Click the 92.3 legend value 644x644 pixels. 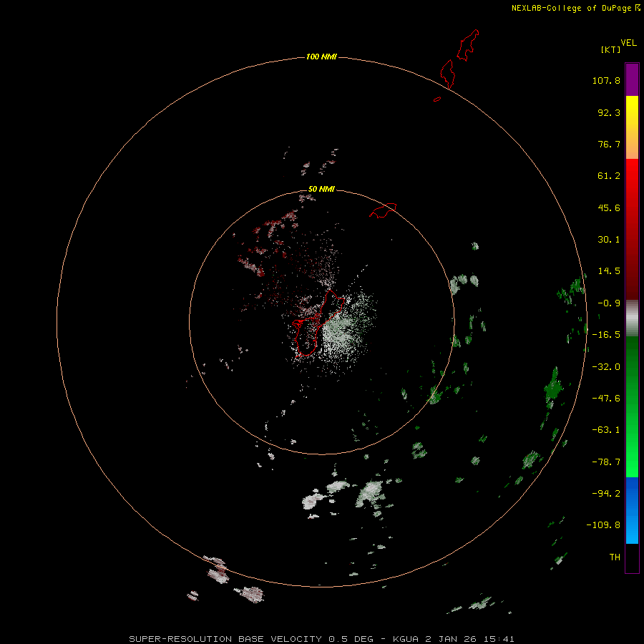click(609, 112)
